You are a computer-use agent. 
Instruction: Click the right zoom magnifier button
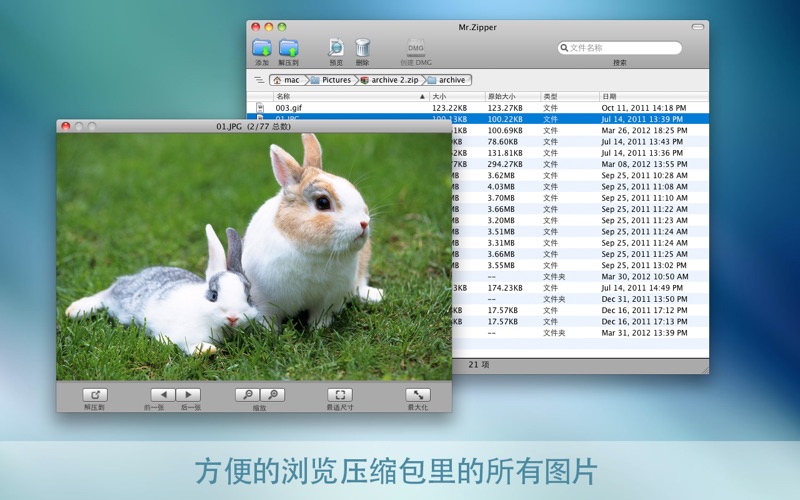(272, 395)
